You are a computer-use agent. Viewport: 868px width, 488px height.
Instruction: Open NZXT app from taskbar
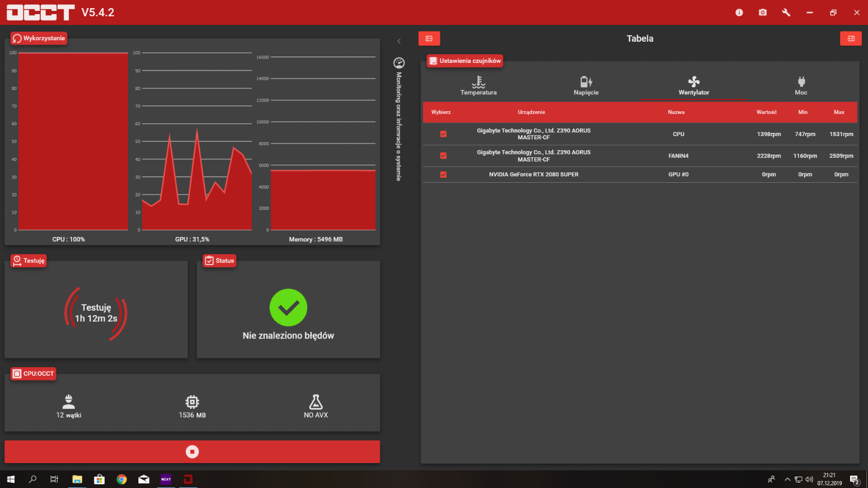pyautogui.click(x=166, y=479)
